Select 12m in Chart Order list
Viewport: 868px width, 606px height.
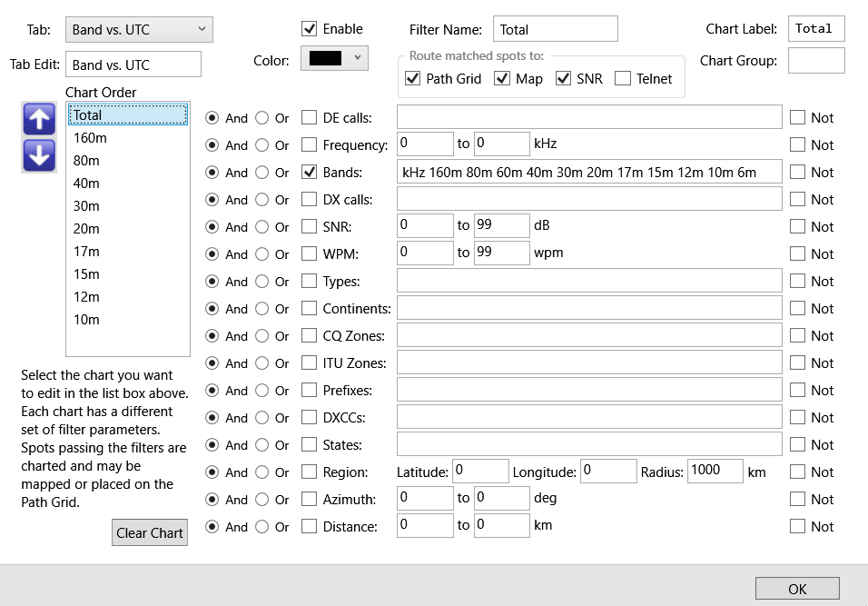coord(128,297)
